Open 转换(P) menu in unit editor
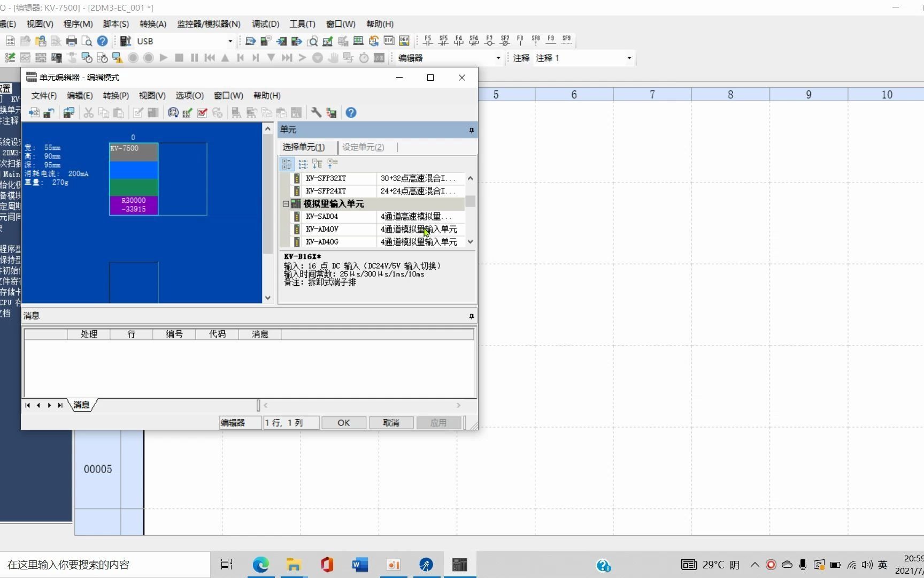This screenshot has height=578, width=924. coord(115,95)
